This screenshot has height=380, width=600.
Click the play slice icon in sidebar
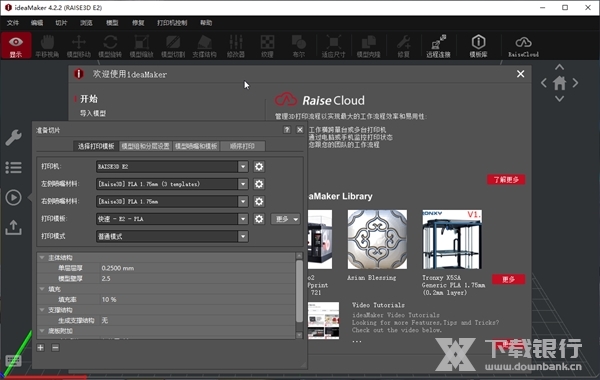pos(13,197)
